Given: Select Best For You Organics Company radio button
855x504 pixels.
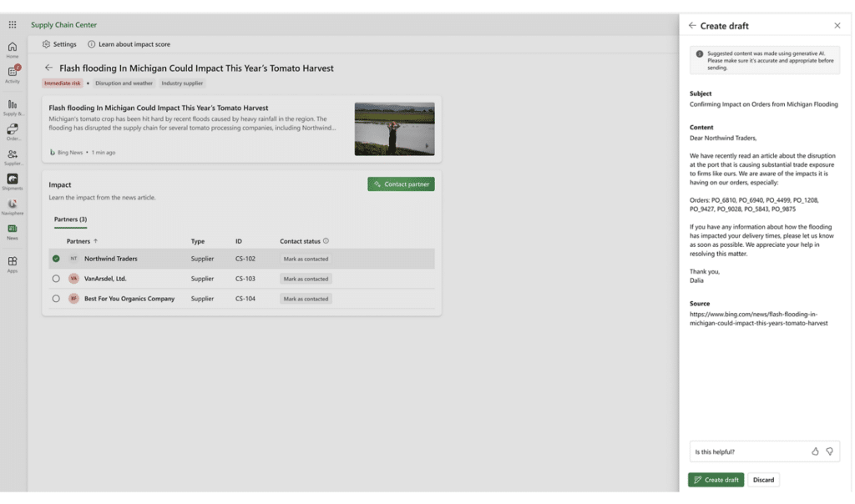Looking at the screenshot, I should coord(56,299).
